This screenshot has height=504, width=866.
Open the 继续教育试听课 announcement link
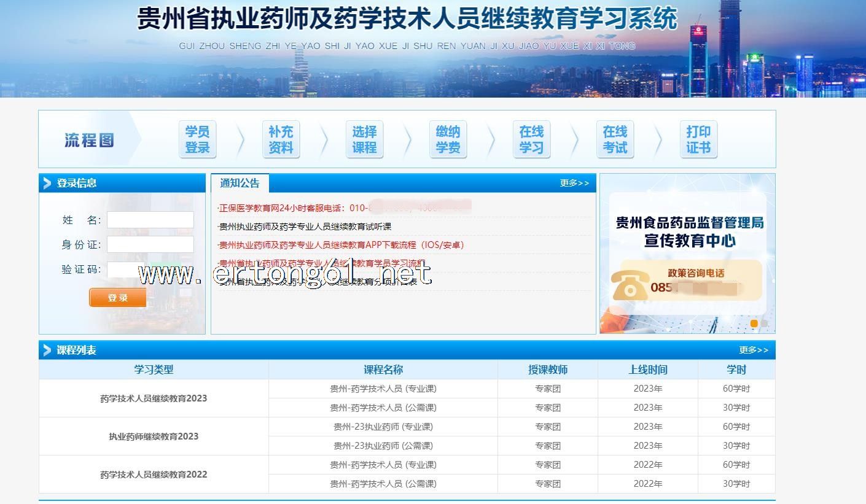click(305, 227)
